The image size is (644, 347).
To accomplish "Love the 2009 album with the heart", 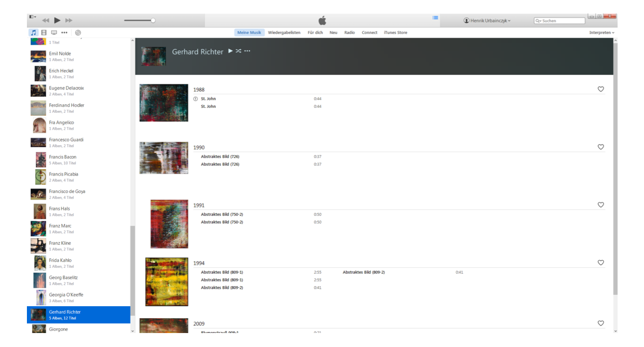I will point(601,324).
